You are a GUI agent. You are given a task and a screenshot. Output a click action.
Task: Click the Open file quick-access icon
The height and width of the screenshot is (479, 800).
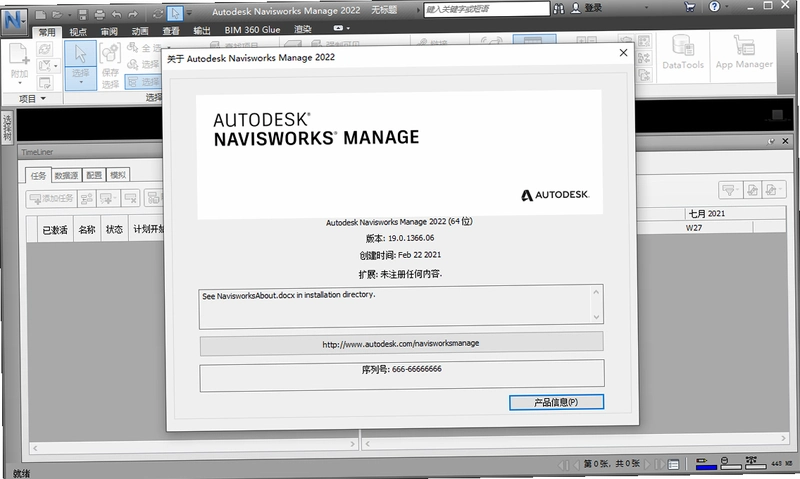pos(57,15)
